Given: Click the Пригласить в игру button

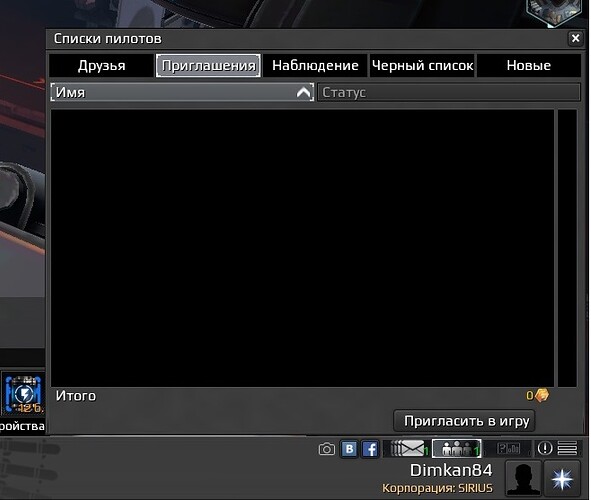Looking at the screenshot, I should pyautogui.click(x=464, y=421).
